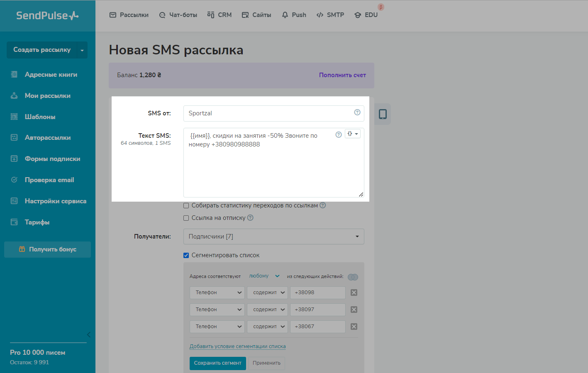588x373 pixels.
Task: Expand the Создать рассылку dropdown arrow
Action: pyautogui.click(x=82, y=50)
